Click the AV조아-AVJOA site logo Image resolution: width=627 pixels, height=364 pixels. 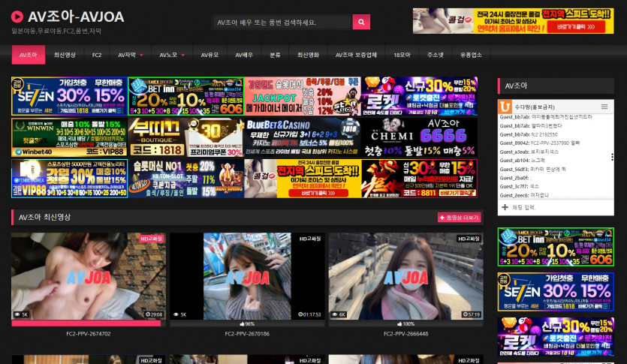click(x=68, y=17)
